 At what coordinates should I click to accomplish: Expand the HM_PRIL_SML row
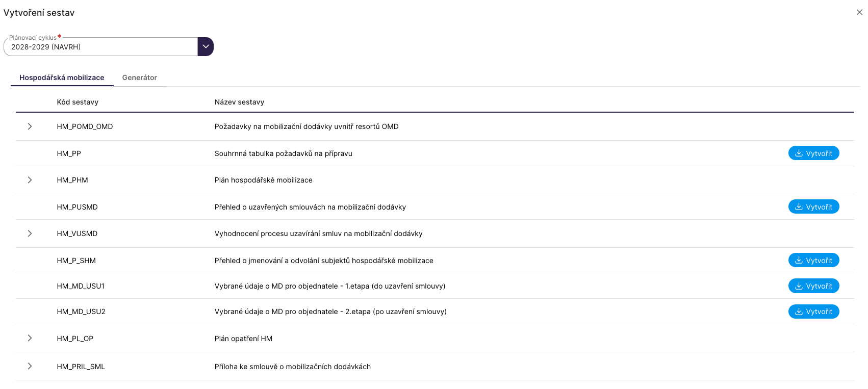pos(30,366)
